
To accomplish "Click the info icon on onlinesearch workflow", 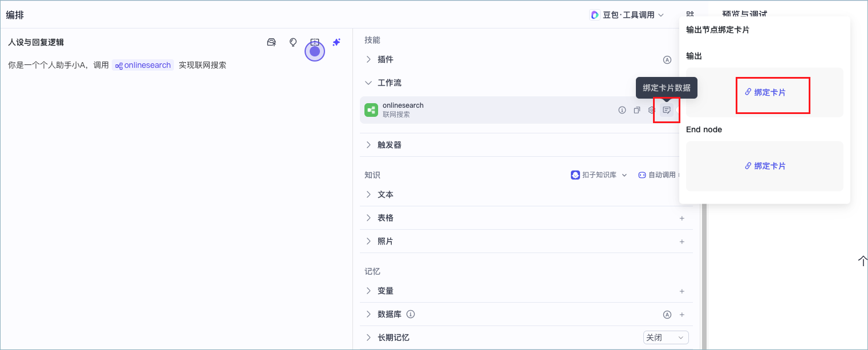I will click(x=622, y=110).
